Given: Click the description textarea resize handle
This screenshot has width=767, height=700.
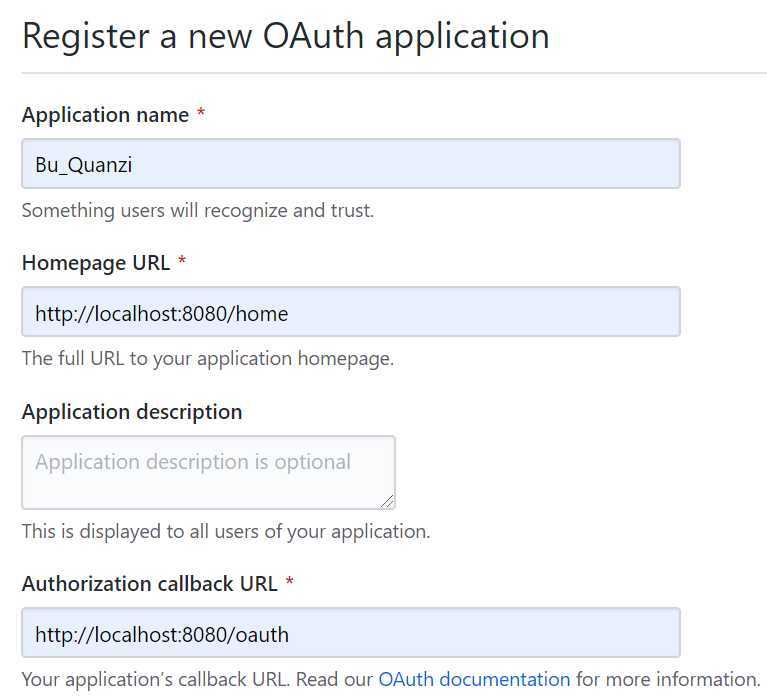Looking at the screenshot, I should pyautogui.click(x=387, y=500).
